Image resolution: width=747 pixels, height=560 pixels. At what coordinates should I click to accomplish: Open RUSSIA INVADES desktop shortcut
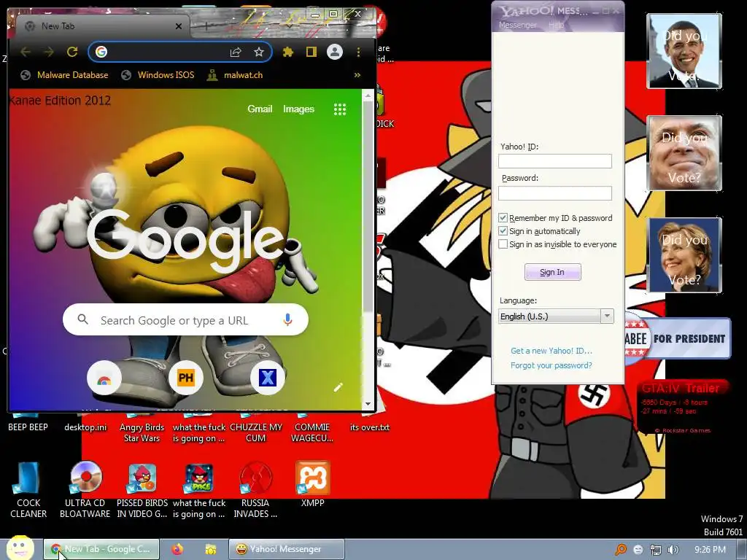[x=255, y=491]
